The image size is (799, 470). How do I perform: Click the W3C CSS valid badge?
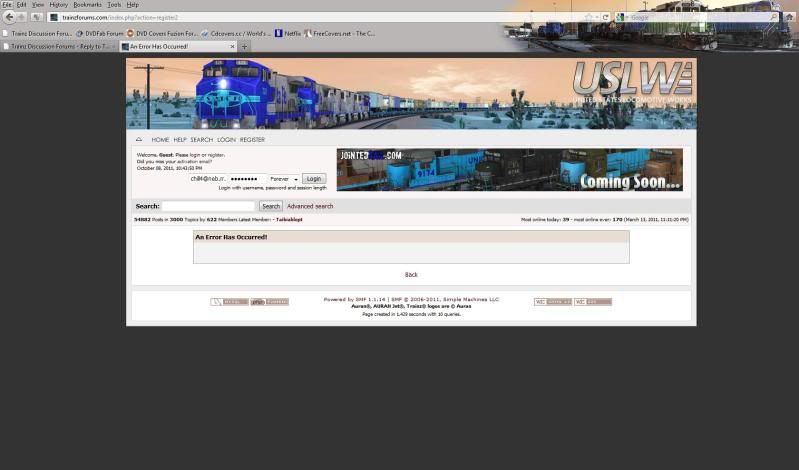pyautogui.click(x=593, y=302)
